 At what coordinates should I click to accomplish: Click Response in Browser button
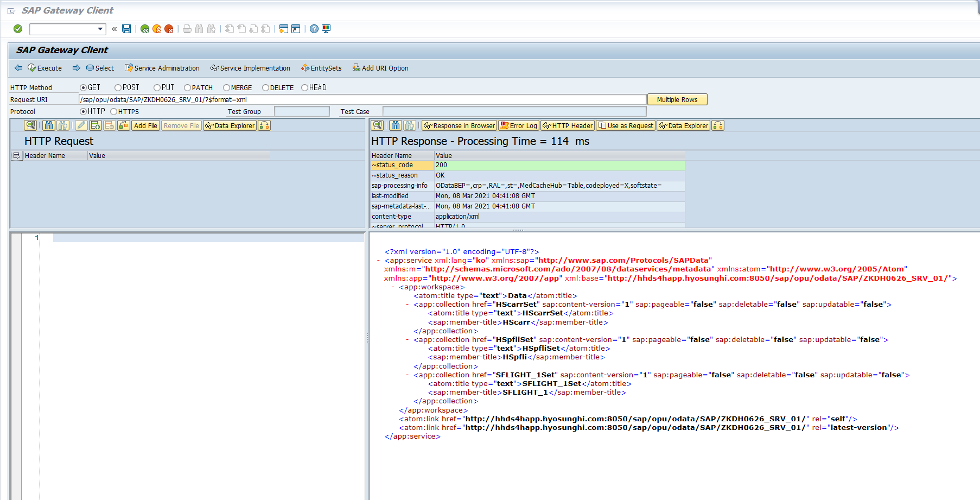pos(460,125)
